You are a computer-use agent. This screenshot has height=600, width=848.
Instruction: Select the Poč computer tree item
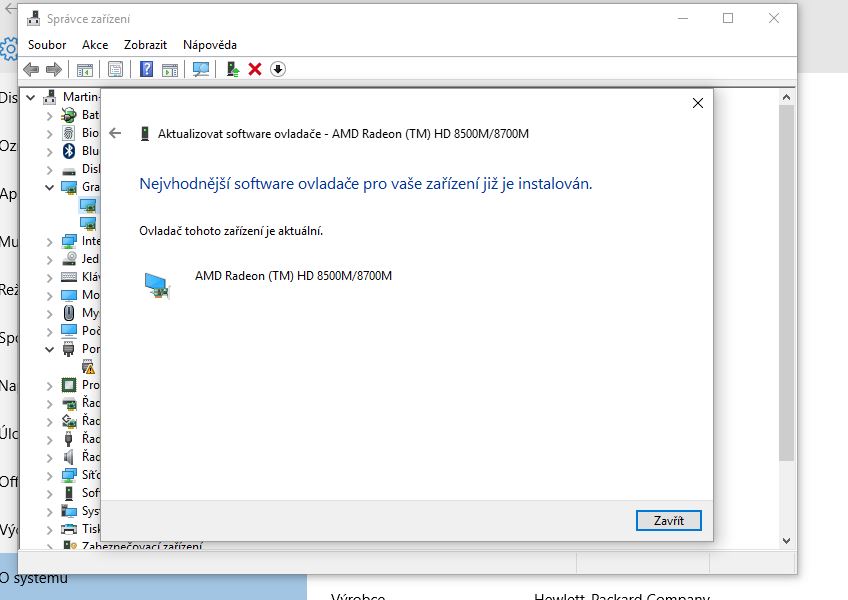tap(90, 331)
